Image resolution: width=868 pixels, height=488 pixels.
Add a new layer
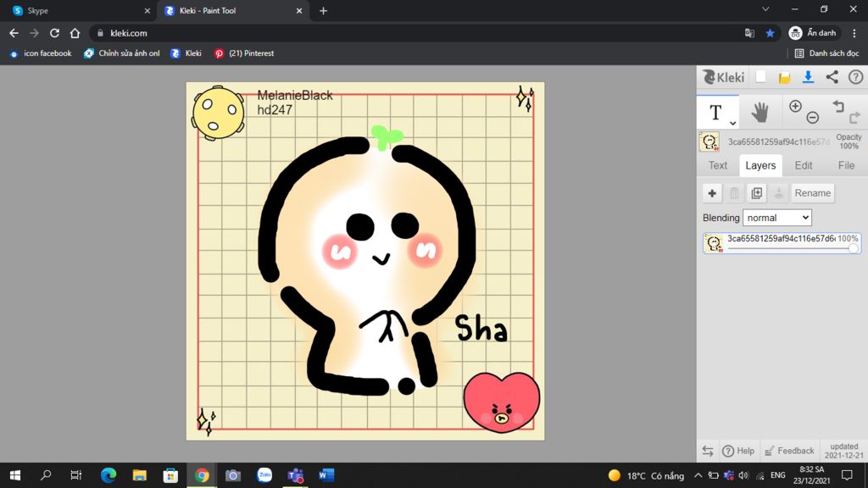[x=712, y=193]
